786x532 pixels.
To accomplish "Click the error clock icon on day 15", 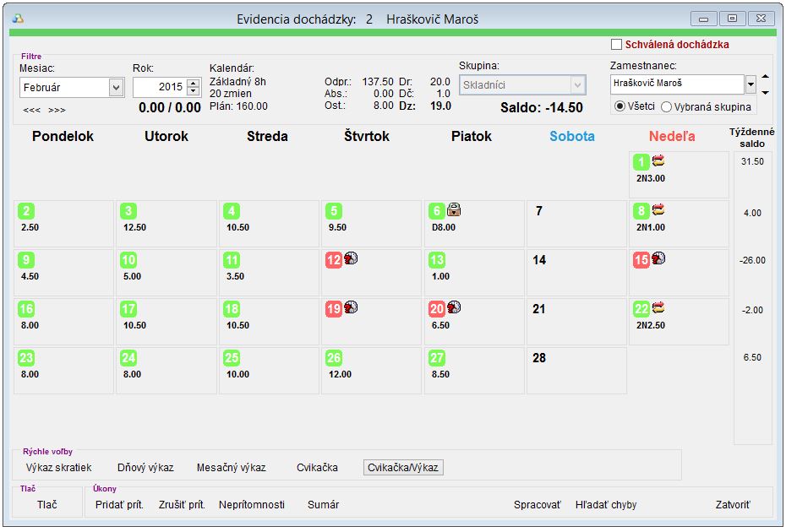I will tap(658, 258).
